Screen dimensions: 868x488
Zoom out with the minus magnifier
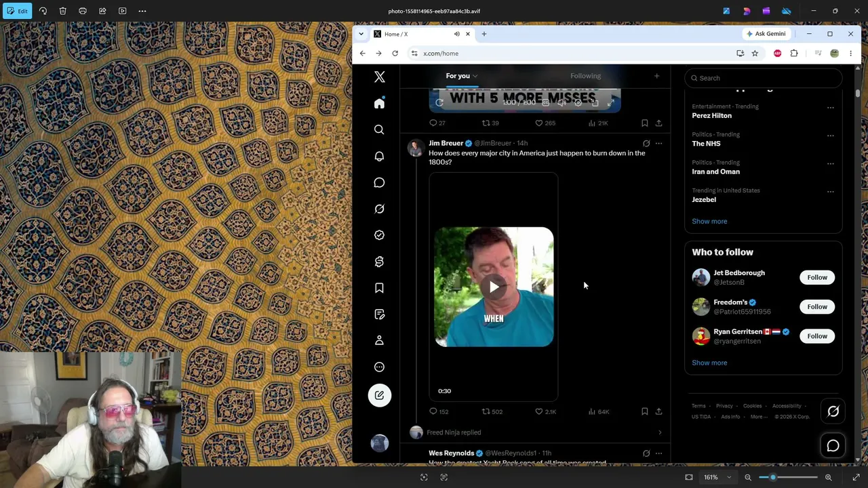pyautogui.click(x=748, y=477)
